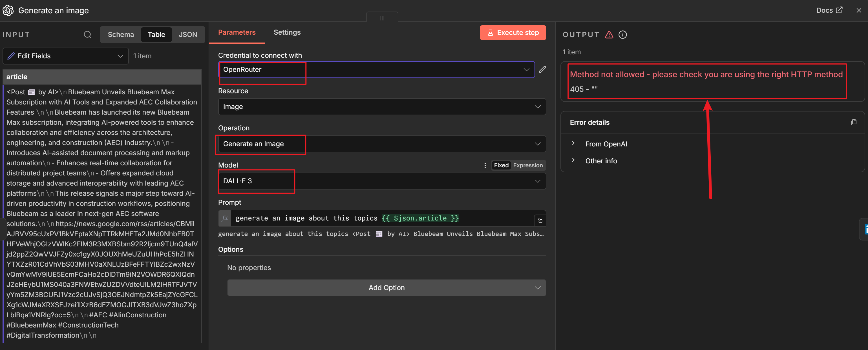This screenshot has height=350, width=868.
Task: Expand the From OpenAI error section
Action: click(x=573, y=143)
